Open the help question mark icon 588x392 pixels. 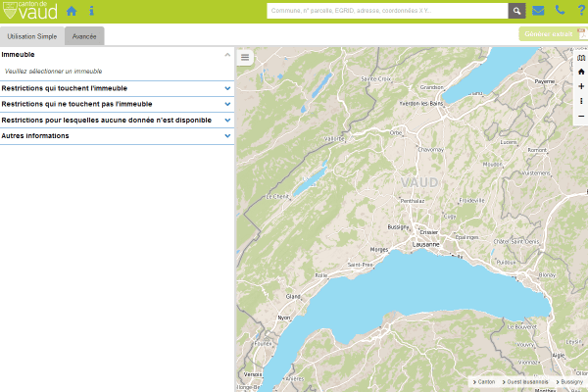coord(581,11)
